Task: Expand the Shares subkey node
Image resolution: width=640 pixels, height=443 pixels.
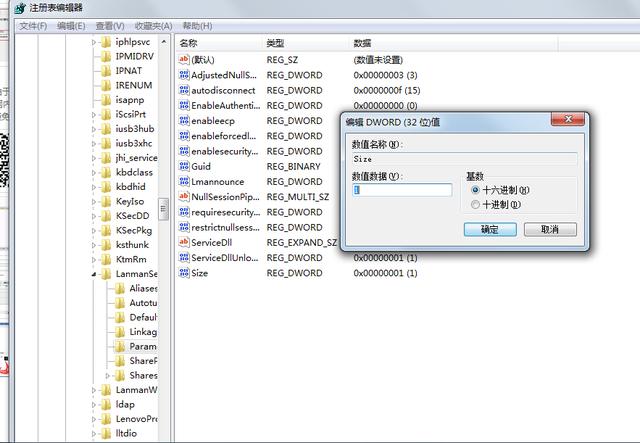Action: click(x=108, y=376)
